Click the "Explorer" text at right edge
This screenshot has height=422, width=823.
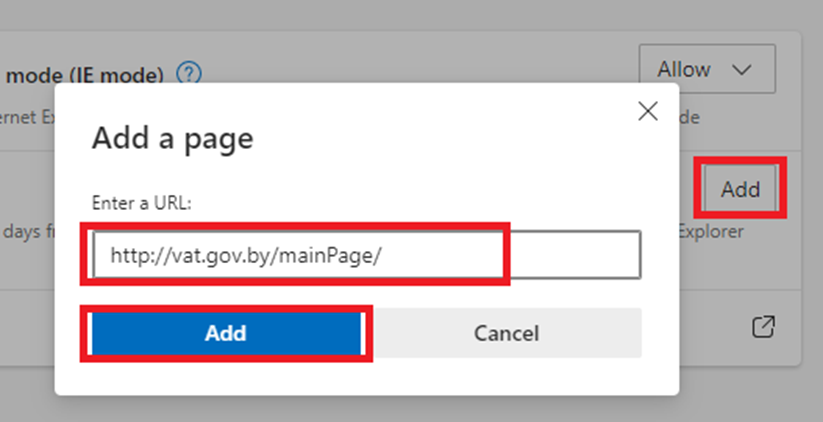pyautogui.click(x=711, y=232)
